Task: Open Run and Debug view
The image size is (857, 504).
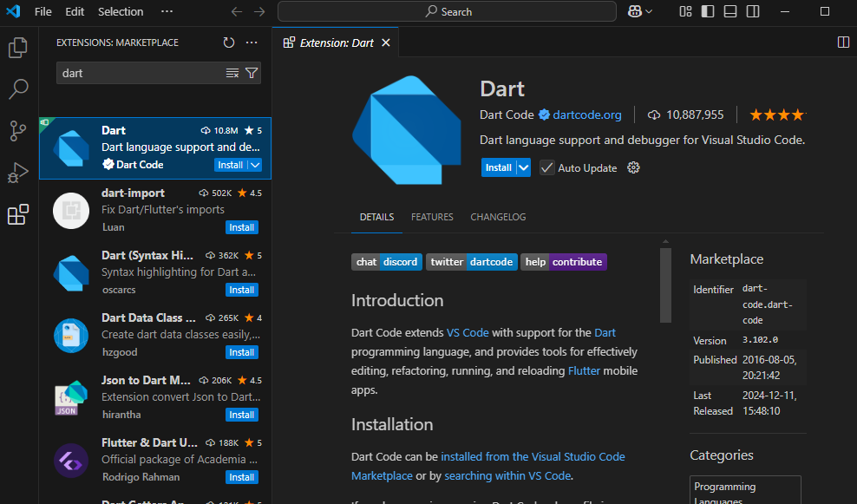Action: 18,172
